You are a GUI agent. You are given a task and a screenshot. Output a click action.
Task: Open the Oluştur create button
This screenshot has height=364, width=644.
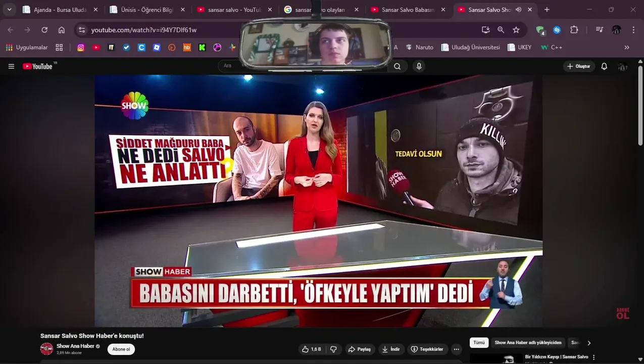coord(579,66)
